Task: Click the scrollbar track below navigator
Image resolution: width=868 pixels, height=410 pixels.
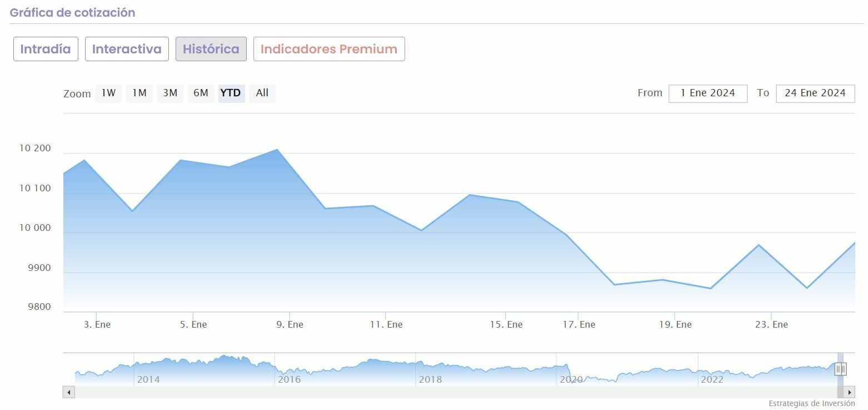Action: click(x=445, y=392)
